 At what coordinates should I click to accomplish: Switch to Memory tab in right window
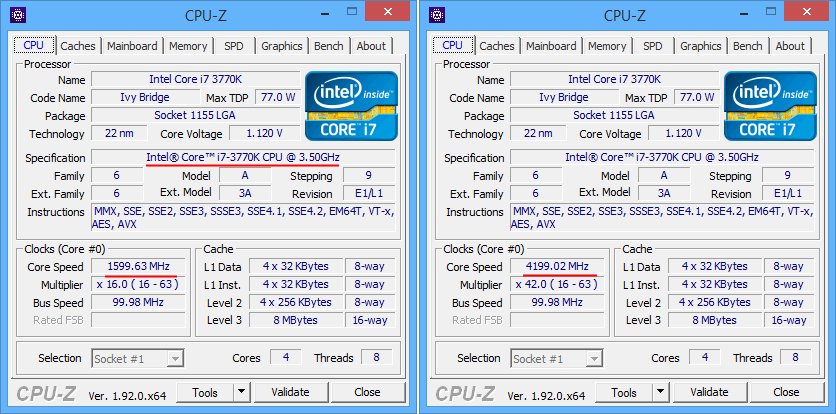coord(607,46)
